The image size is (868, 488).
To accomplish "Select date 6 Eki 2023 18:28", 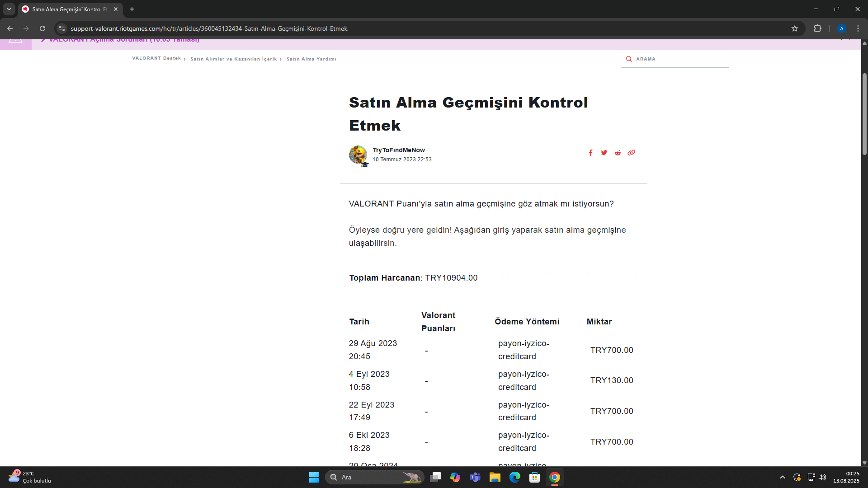I will (x=369, y=441).
